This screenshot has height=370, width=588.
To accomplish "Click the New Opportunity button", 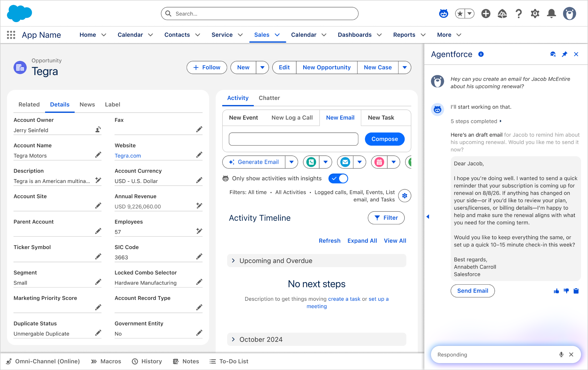I will point(327,68).
